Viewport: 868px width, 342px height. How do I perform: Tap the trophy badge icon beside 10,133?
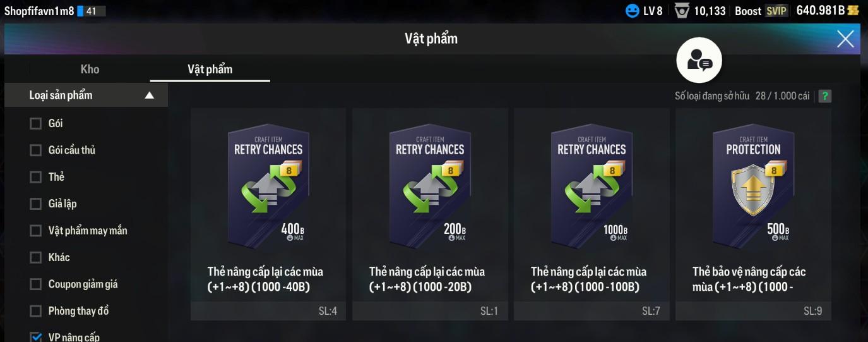pyautogui.click(x=682, y=11)
